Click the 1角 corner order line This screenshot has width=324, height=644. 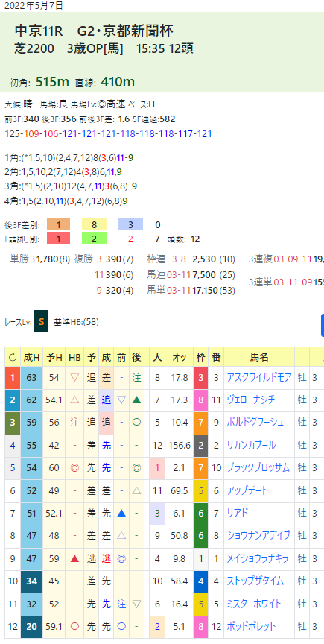[x=70, y=158]
